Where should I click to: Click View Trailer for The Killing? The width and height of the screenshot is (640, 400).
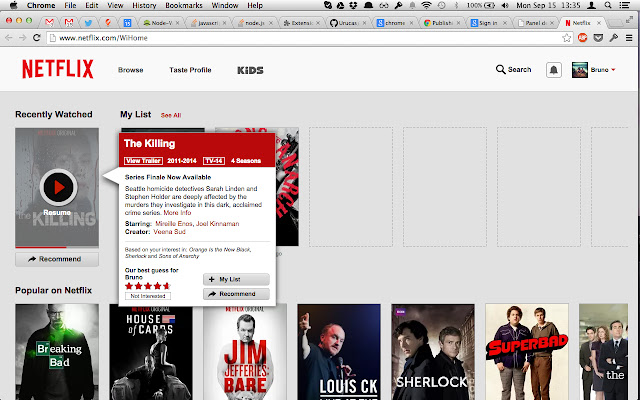click(143, 161)
